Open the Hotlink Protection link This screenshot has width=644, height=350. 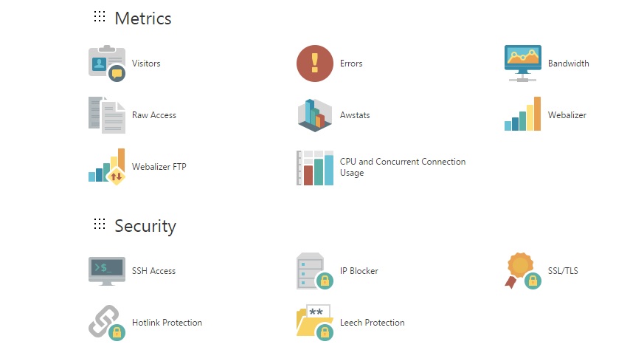coord(167,323)
